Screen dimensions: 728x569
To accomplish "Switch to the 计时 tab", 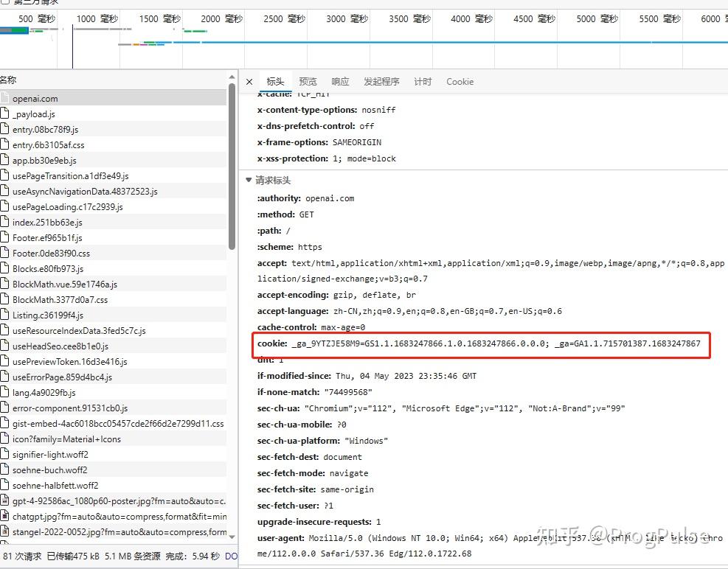I will pos(422,81).
